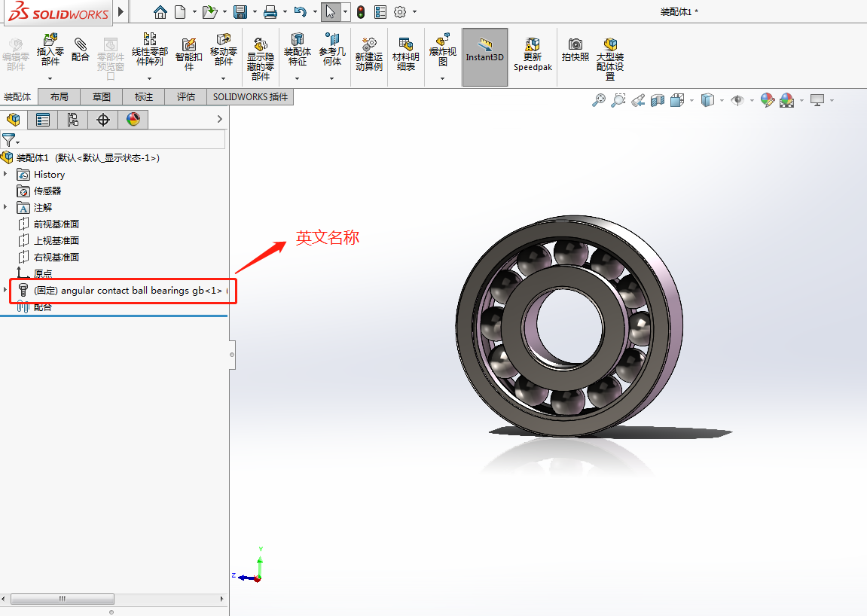Select Move Component (移动零部件)

(224, 49)
